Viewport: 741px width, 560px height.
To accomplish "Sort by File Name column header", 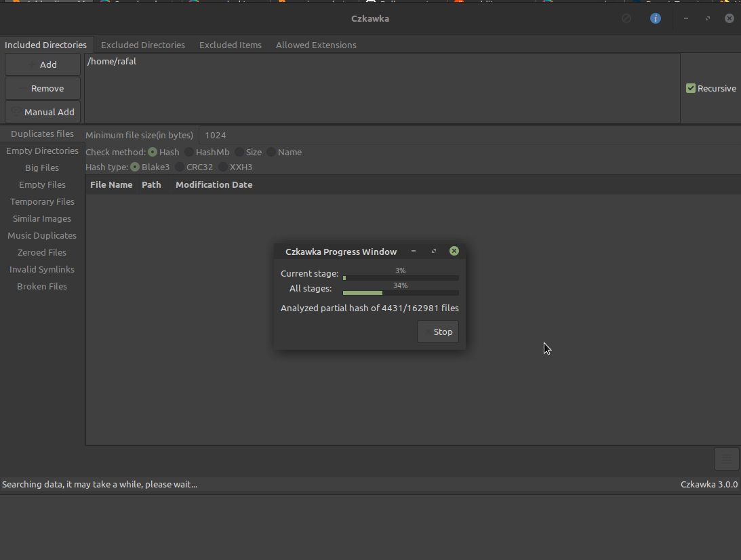I will tap(112, 185).
